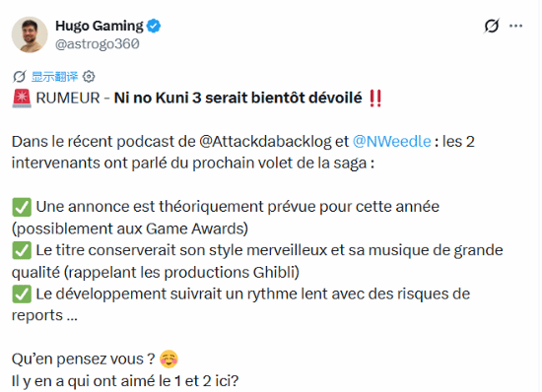This screenshot has height=392, width=542.
Task: Click the blushing smiley emoji
Action: click(x=169, y=359)
